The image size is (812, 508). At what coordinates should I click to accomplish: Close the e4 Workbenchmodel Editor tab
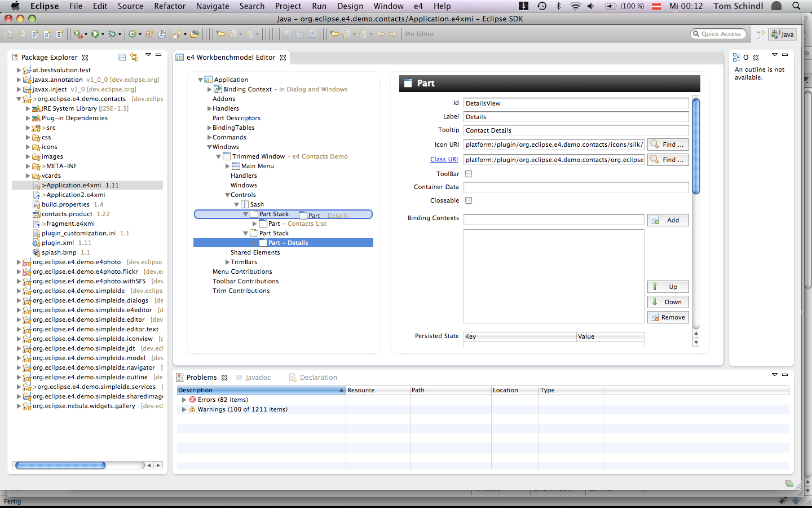283,58
